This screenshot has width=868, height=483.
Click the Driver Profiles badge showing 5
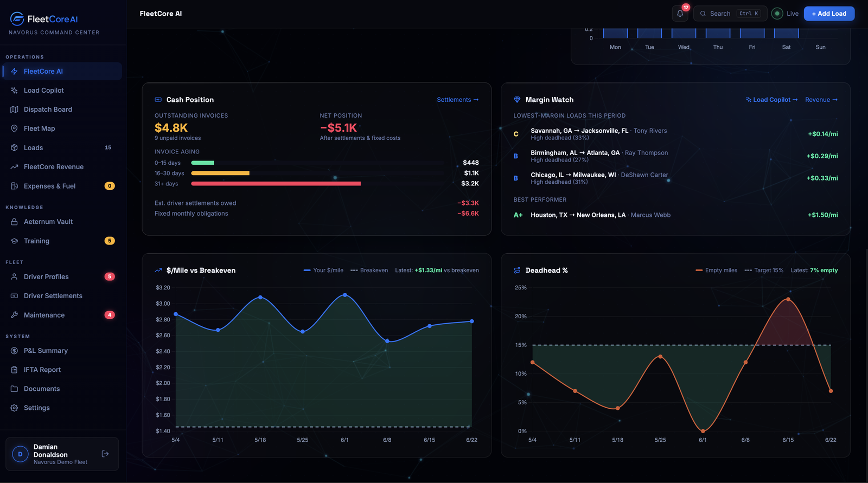110,276
